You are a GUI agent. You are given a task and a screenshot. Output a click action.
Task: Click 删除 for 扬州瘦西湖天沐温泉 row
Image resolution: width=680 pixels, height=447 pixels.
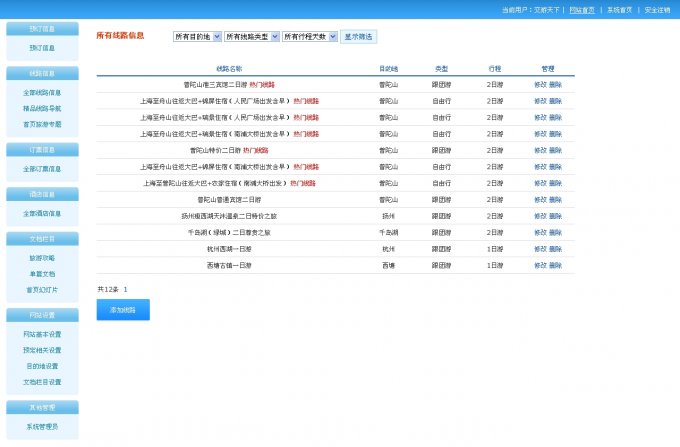(x=555, y=216)
